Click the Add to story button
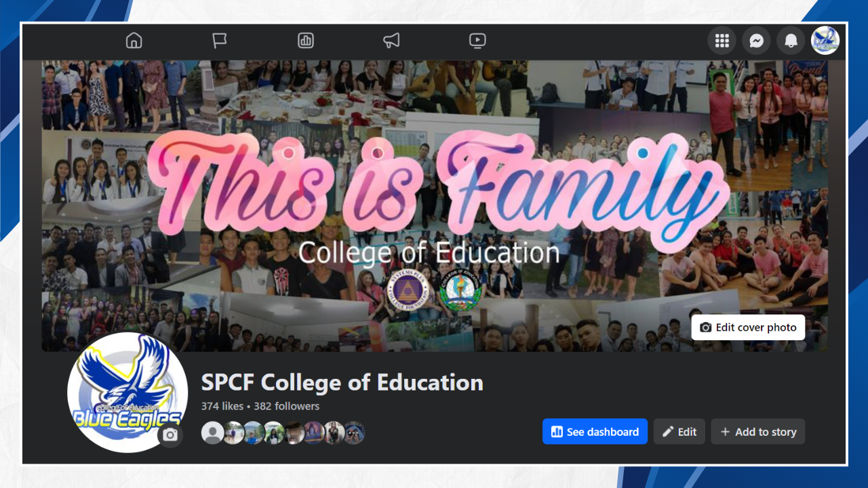The image size is (868, 488). point(758,432)
